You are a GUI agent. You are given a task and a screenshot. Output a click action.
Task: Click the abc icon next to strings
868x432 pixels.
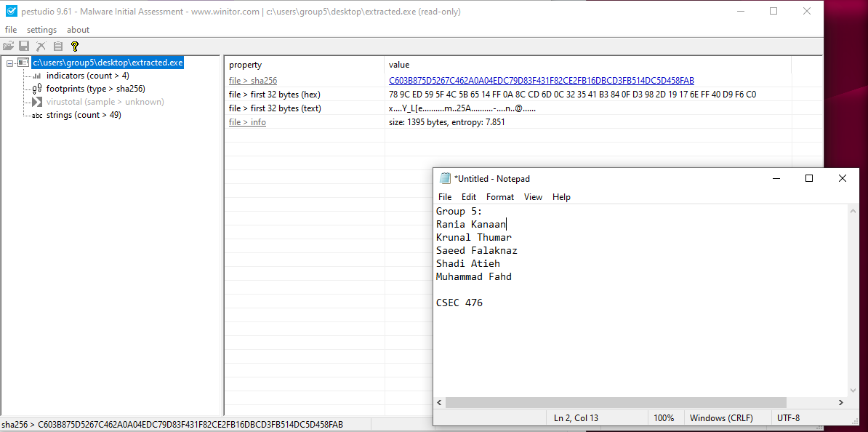click(37, 115)
